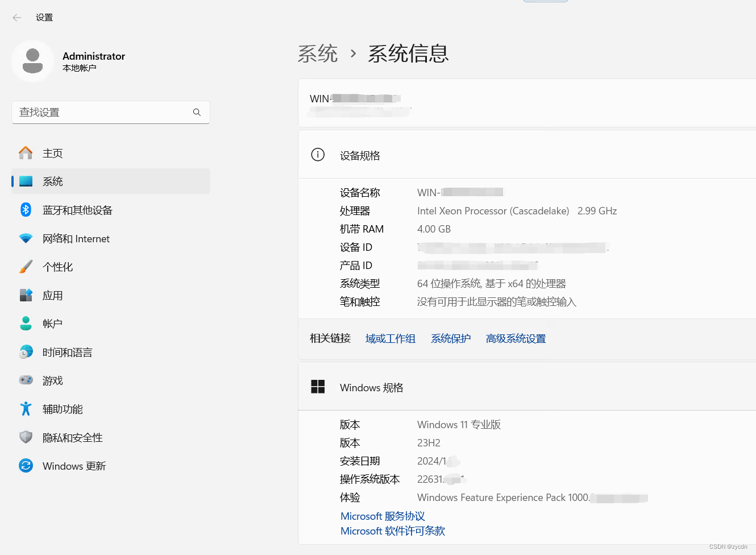Go to 网络和 Internet settings
This screenshot has width=756, height=555.
(x=111, y=238)
